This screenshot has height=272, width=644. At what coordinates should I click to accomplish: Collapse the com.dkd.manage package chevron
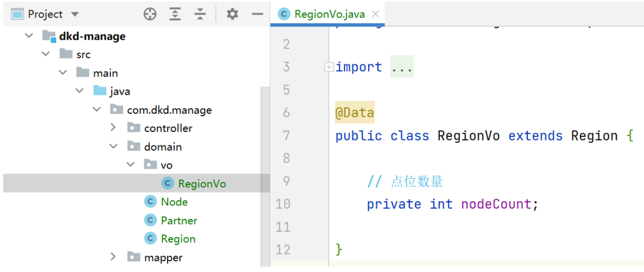pos(96,109)
